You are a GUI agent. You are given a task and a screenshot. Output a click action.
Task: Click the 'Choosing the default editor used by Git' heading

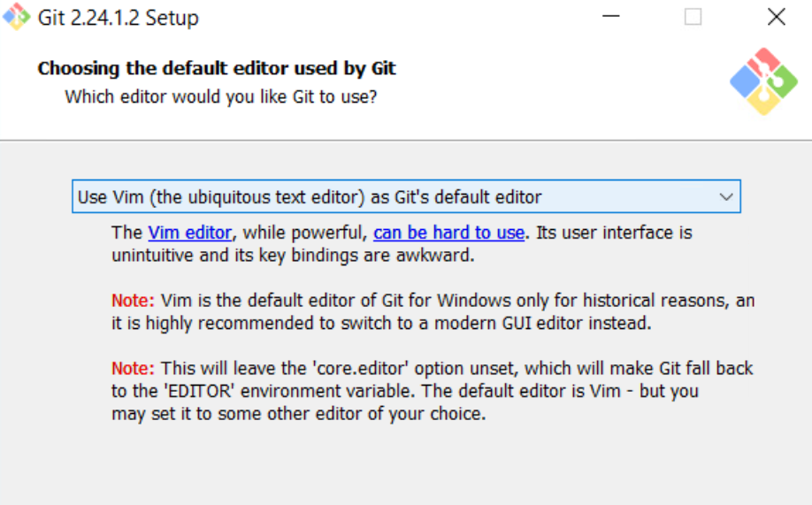tap(217, 69)
